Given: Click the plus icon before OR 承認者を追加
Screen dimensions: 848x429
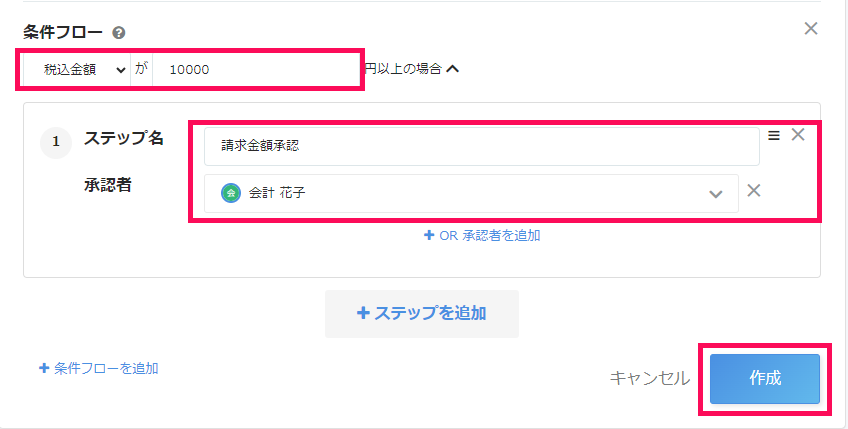Looking at the screenshot, I should coord(429,235).
